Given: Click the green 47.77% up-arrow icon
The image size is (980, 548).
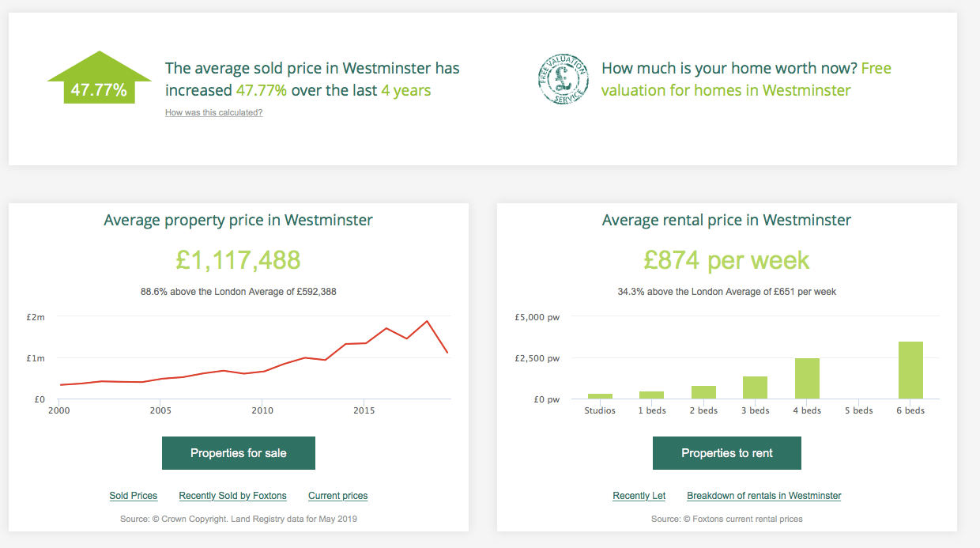Looking at the screenshot, I should point(99,78).
